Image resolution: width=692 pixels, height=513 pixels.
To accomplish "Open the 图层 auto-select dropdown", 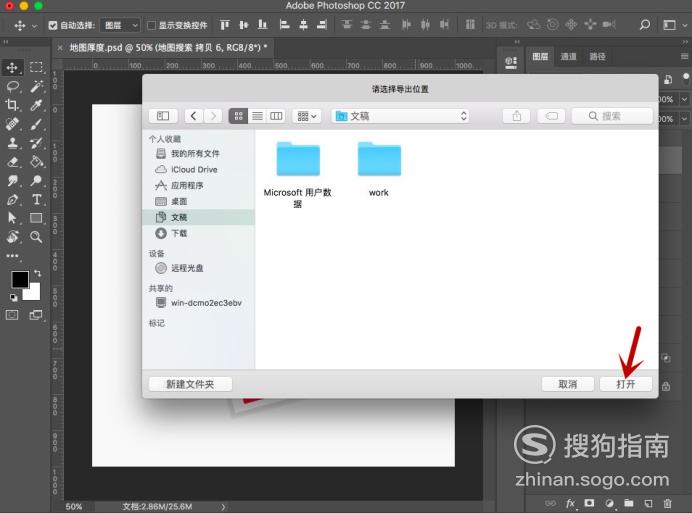I will pos(120,26).
